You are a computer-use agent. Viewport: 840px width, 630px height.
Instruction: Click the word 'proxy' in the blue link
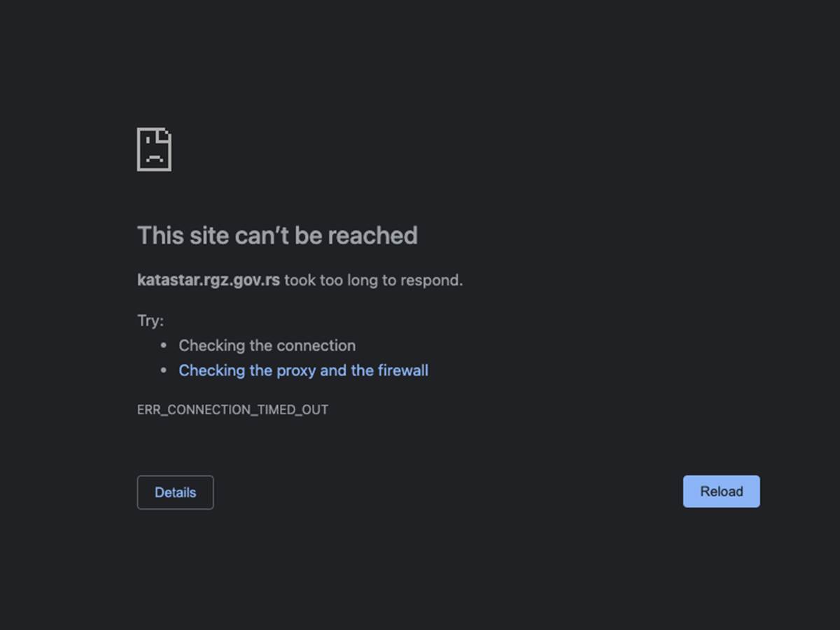293,371
